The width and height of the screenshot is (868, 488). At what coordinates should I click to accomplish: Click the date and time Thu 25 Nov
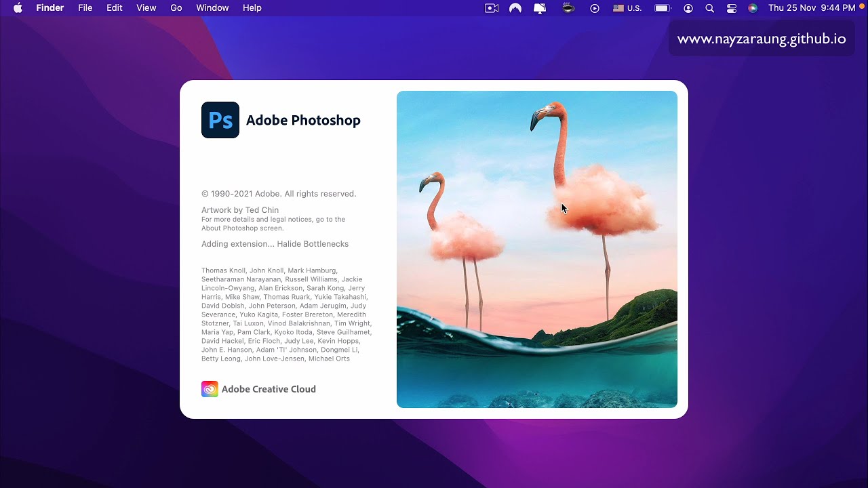(812, 8)
